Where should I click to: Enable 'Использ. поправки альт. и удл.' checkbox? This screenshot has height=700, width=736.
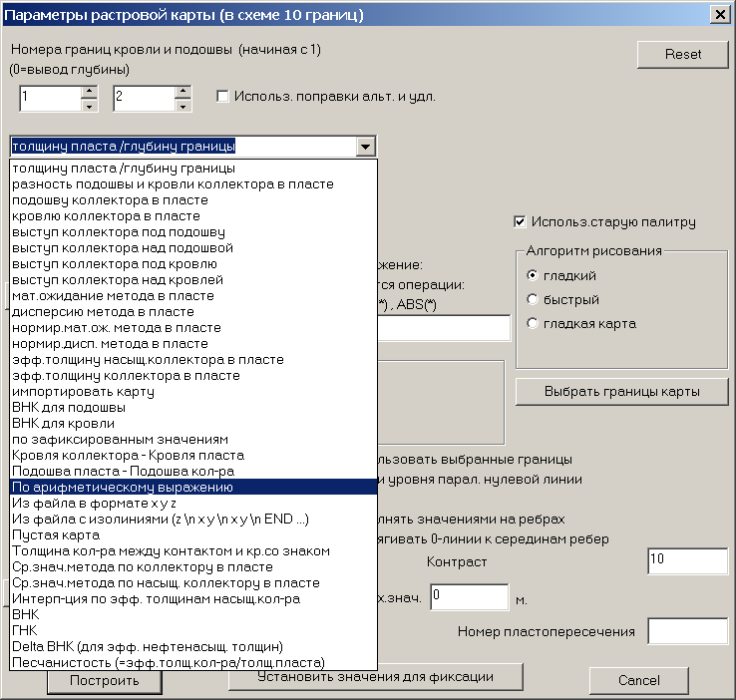tap(222, 97)
